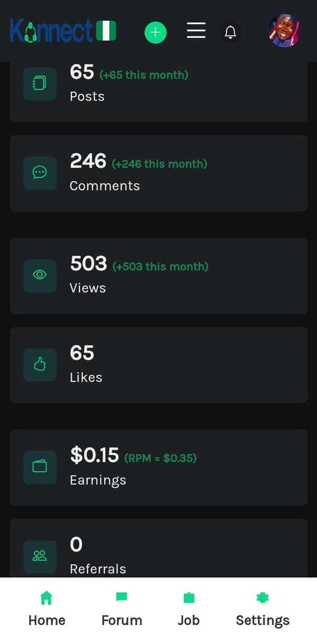Click the Posts notebook icon
Screen dimensions: 317x644
click(39, 84)
